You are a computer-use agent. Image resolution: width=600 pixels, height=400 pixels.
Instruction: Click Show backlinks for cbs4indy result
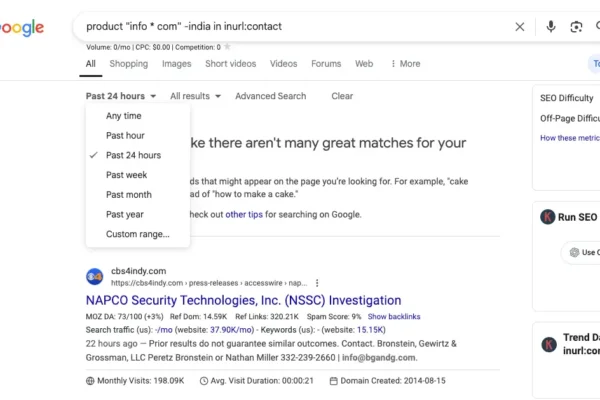click(x=394, y=317)
